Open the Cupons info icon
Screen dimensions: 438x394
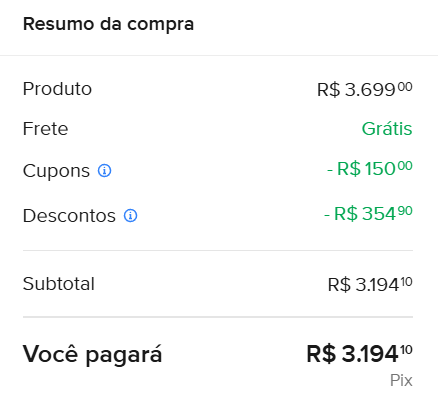104,171
